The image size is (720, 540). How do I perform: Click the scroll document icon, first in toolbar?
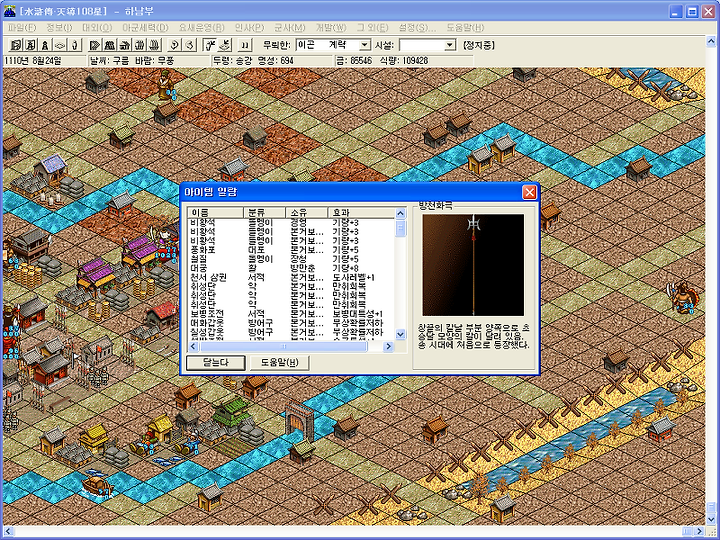point(16,45)
